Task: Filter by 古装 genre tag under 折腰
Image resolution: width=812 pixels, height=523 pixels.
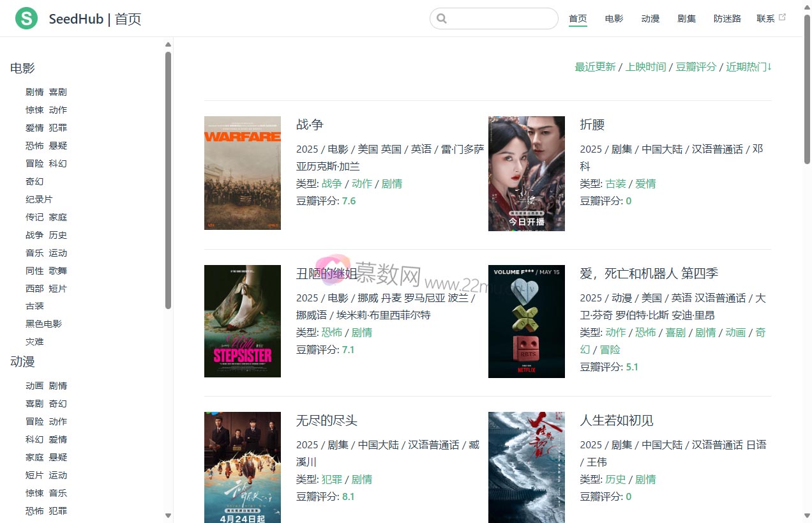Action: tap(615, 184)
